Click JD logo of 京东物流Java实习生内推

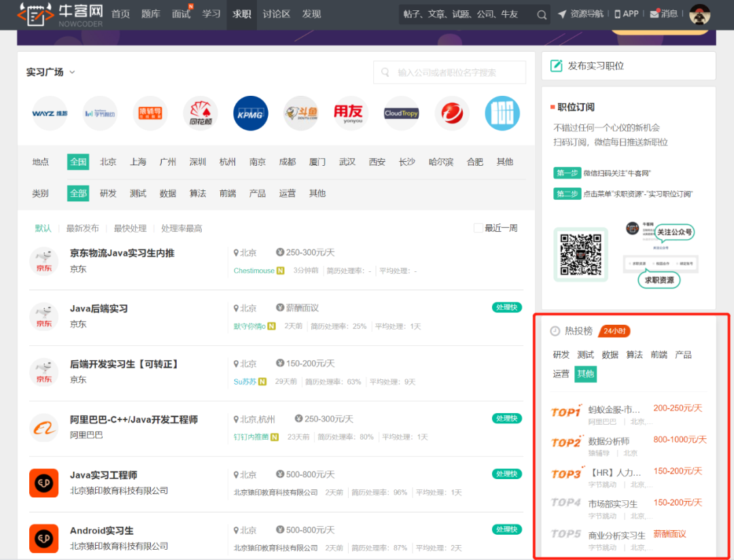[x=44, y=261]
